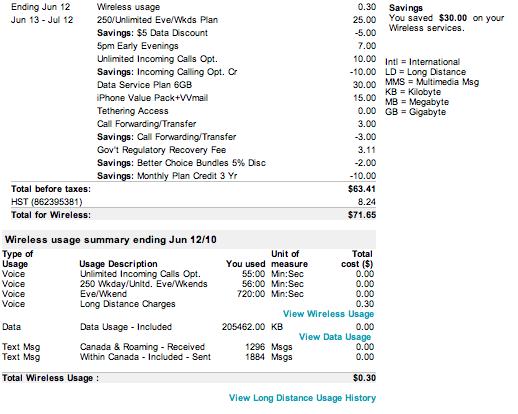Click the Ending Jun 12 date label
This screenshot has width=518, height=414.
click(41, 7)
